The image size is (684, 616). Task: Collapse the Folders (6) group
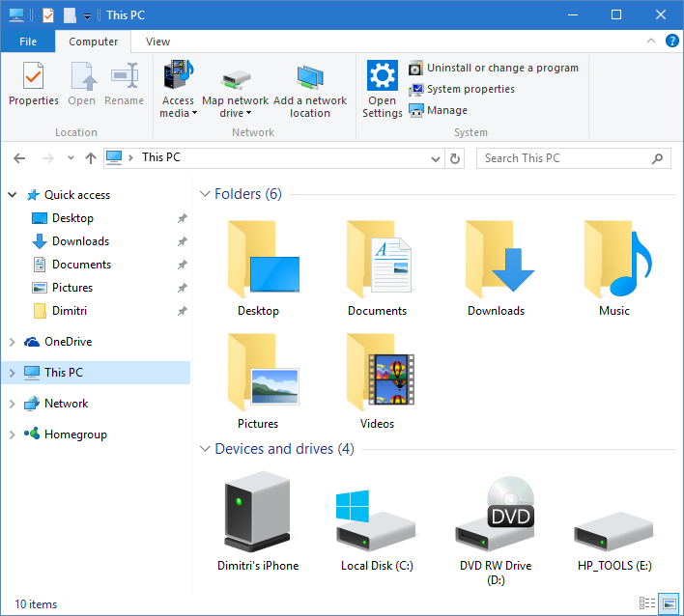click(x=205, y=193)
